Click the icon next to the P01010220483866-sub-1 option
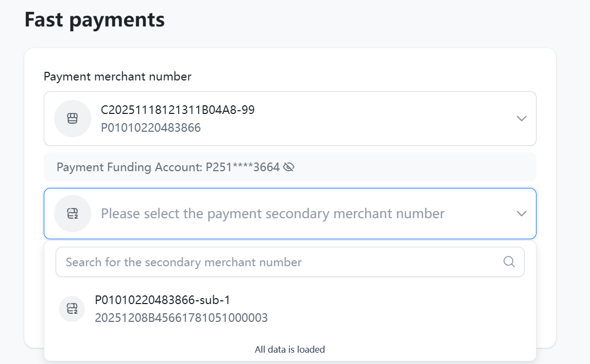 (x=72, y=309)
